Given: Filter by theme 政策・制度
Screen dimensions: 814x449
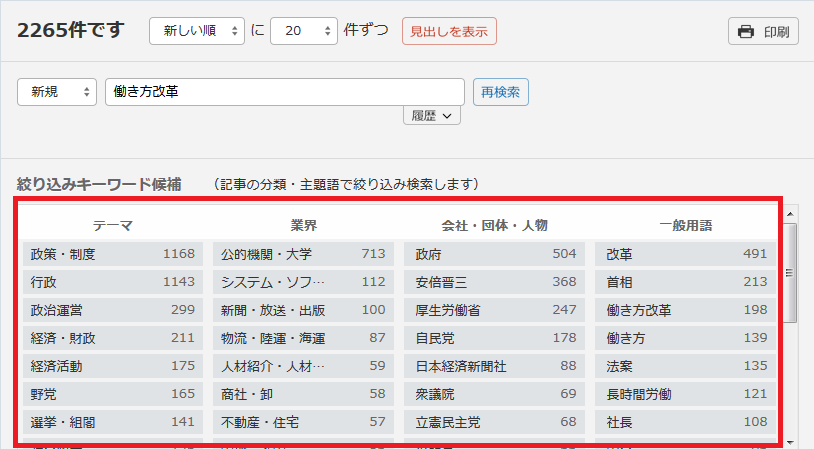Looking at the screenshot, I should click(x=112, y=254).
